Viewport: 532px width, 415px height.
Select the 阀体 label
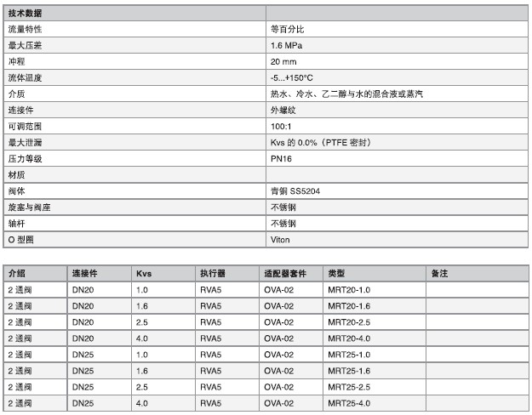pos(17,191)
